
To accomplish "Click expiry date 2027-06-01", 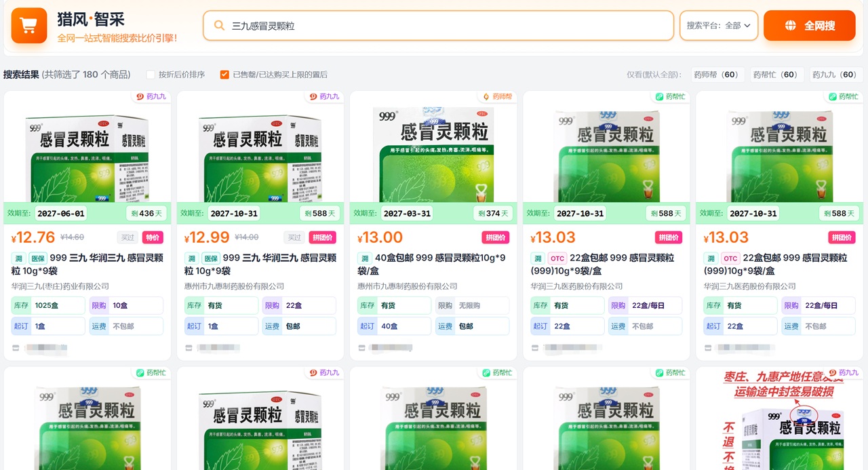I will [x=61, y=213].
